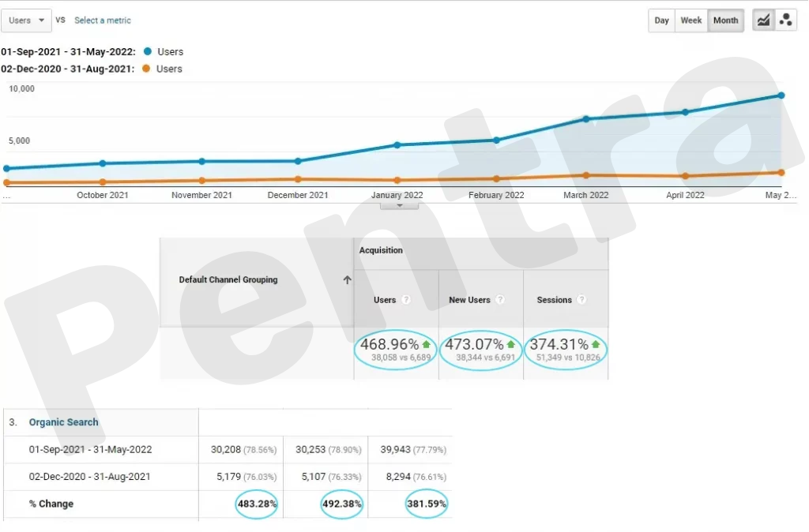The image size is (809, 532).
Task: Select the Month view button
Action: click(x=725, y=21)
